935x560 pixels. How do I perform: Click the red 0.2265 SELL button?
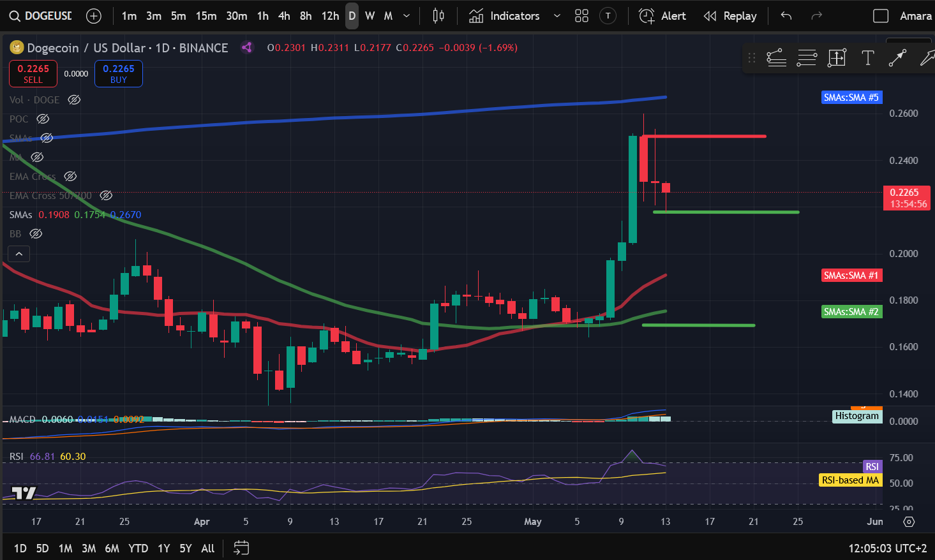coord(33,73)
